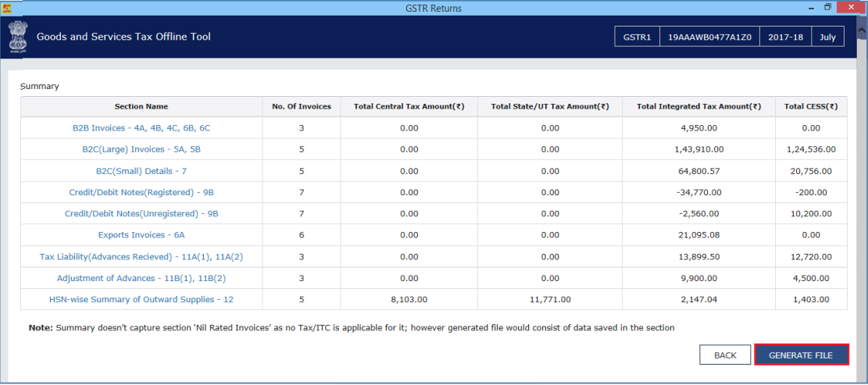Viewport: 868px width, 385px height.
Task: Open B2B Invoices - 4A, 4B, 4C, 6B, 6C section
Action: coord(141,128)
